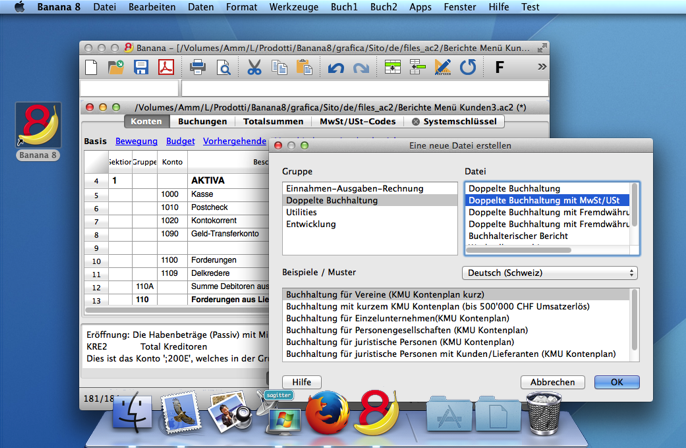Click the blue recalculate refresh icon
Screen dimensions: 686x448
point(468,67)
